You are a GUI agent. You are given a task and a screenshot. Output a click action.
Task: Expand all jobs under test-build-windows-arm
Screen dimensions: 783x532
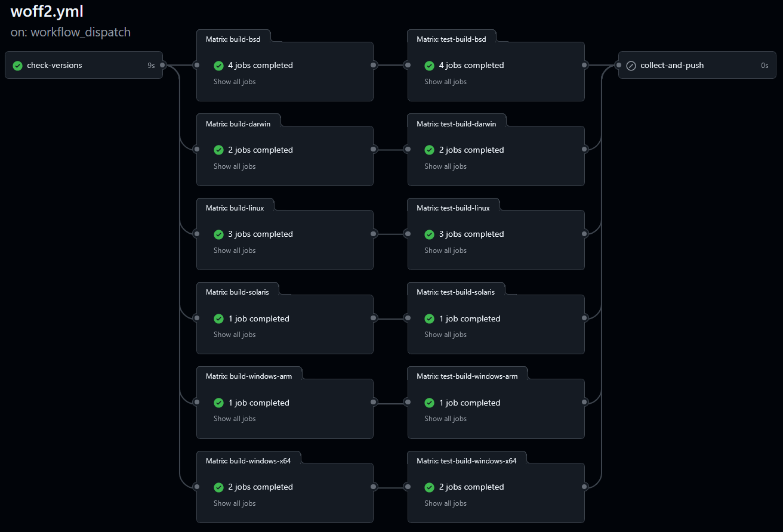point(445,419)
